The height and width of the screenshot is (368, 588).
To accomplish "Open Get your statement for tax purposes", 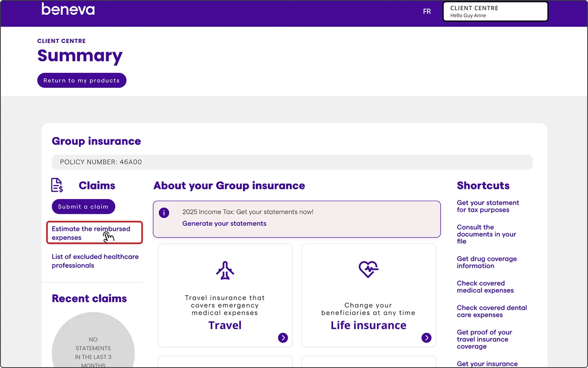I will [x=488, y=206].
